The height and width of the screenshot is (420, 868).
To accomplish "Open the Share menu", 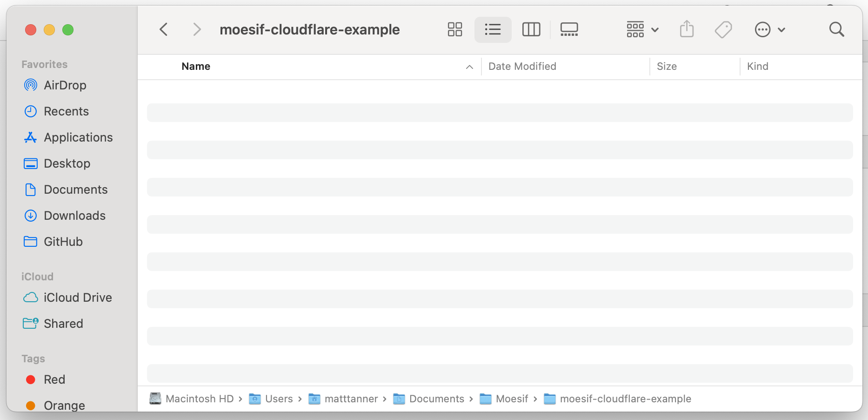I will 687,29.
